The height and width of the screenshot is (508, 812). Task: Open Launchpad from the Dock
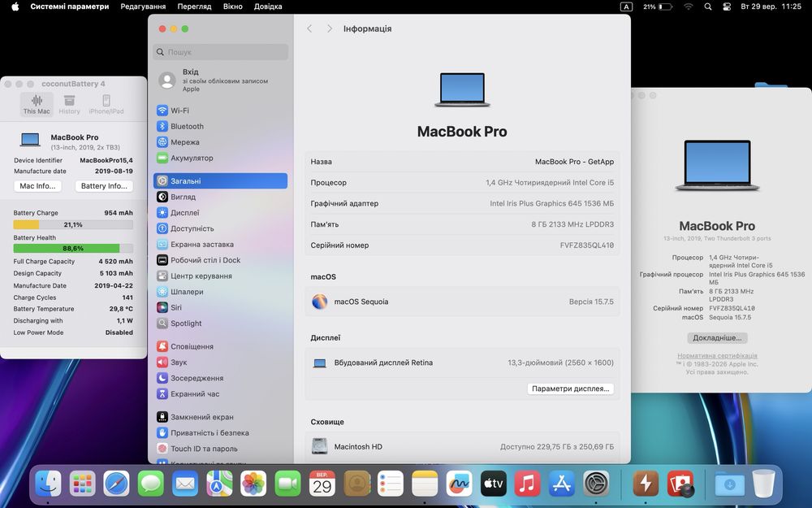coord(82,484)
